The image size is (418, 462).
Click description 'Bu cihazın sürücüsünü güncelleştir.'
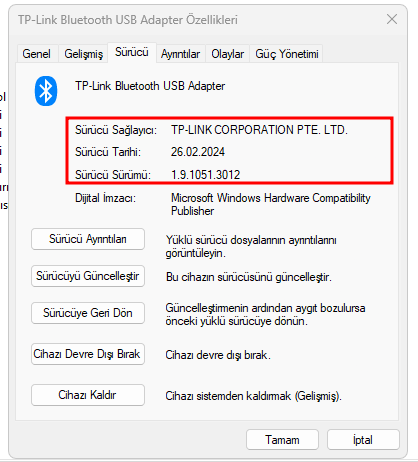coord(249,277)
